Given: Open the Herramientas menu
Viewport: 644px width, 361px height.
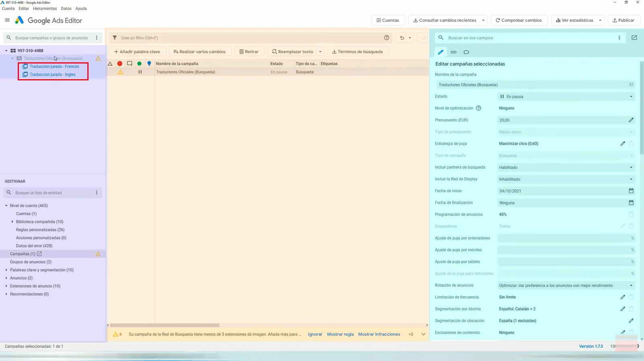Looking at the screenshot, I should tap(45, 8).
